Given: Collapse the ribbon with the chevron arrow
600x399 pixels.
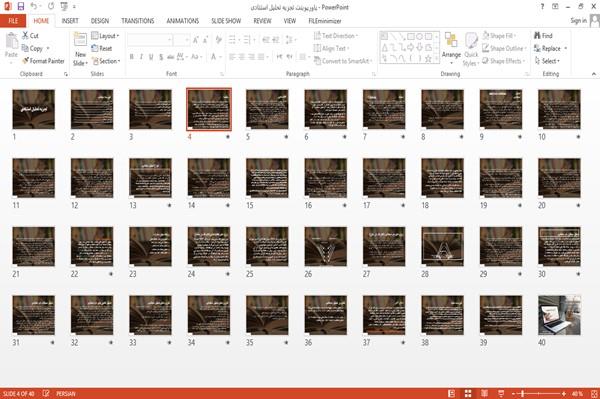Looking at the screenshot, I should pyautogui.click(x=594, y=74).
